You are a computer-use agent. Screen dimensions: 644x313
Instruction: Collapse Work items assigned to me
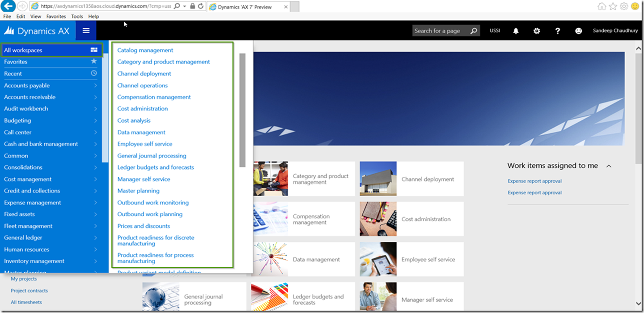click(609, 166)
